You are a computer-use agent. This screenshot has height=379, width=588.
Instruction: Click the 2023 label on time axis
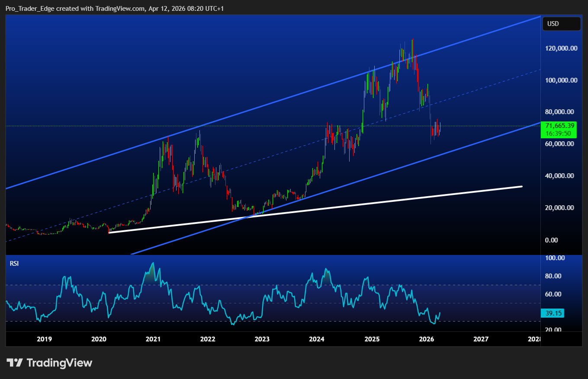[262, 339]
